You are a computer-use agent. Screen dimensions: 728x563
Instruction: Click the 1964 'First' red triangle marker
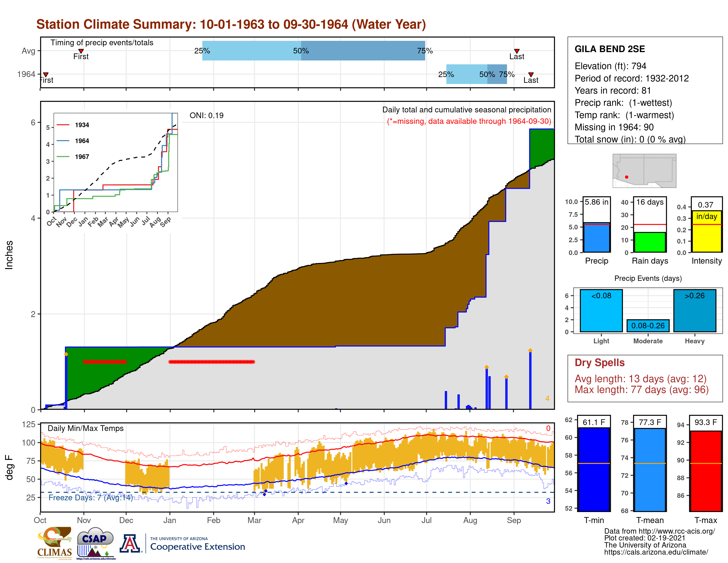[46, 75]
